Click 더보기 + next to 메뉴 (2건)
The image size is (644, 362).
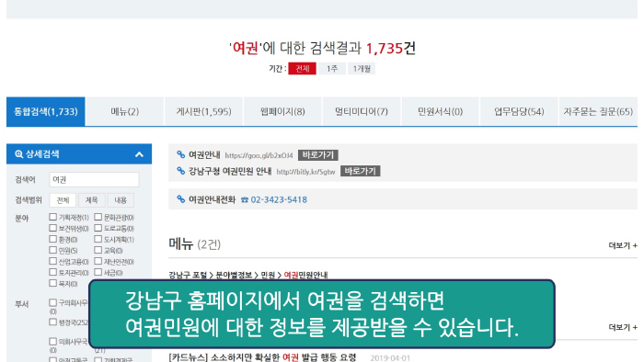(623, 245)
